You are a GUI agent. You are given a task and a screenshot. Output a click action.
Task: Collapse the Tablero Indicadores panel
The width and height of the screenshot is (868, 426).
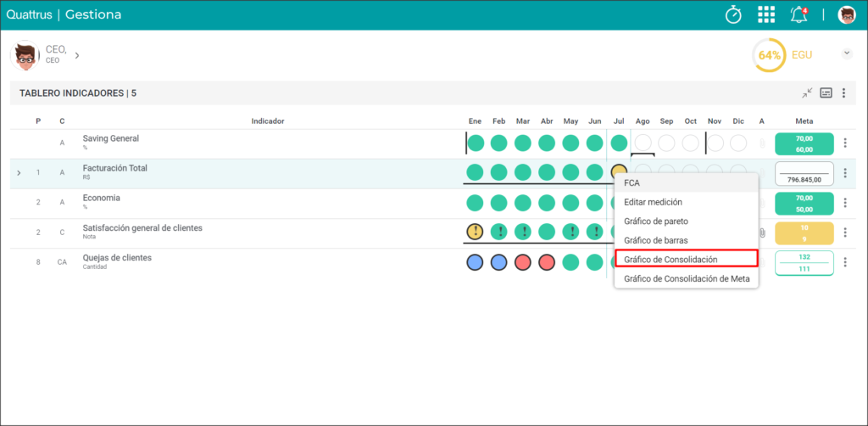tap(808, 93)
